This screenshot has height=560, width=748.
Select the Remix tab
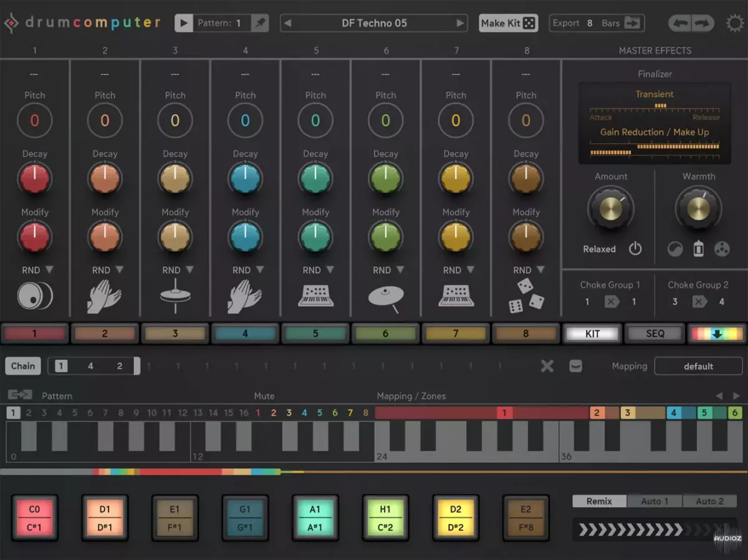tap(599, 501)
